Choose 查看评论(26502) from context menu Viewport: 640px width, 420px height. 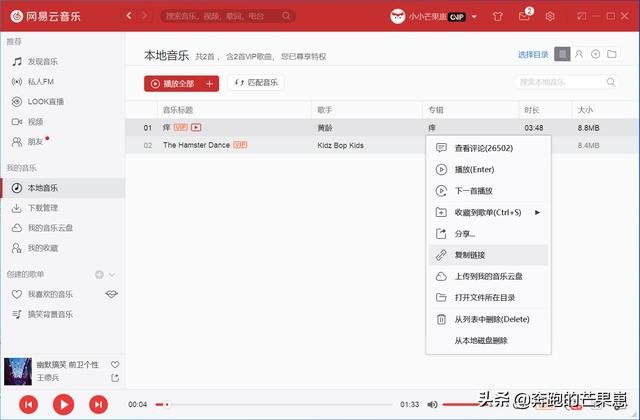click(x=488, y=148)
